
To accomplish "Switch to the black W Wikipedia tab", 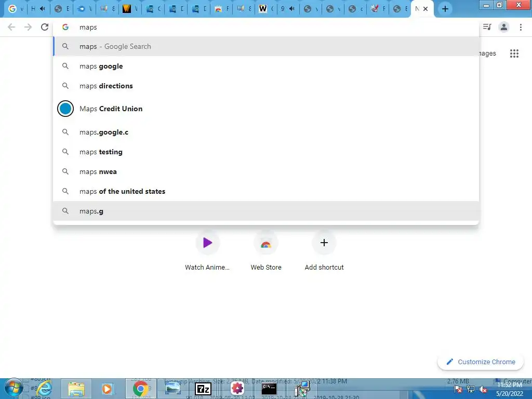I will point(266,9).
